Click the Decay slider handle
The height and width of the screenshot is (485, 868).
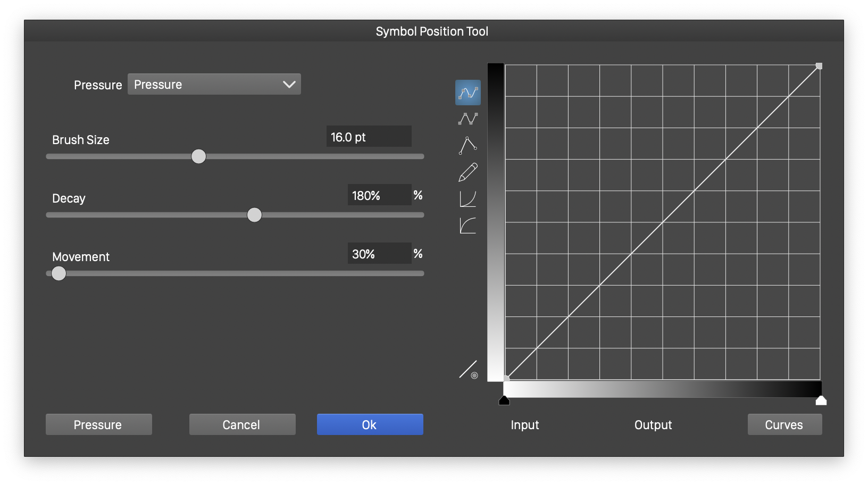(x=255, y=215)
